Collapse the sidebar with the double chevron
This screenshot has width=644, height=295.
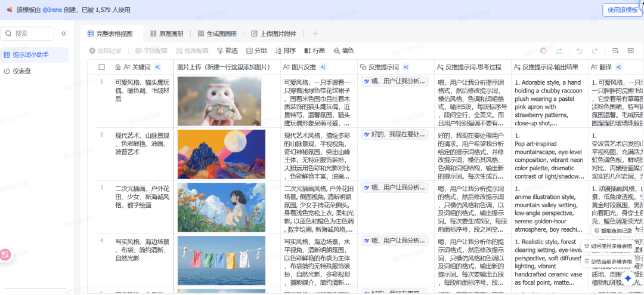coord(64,33)
